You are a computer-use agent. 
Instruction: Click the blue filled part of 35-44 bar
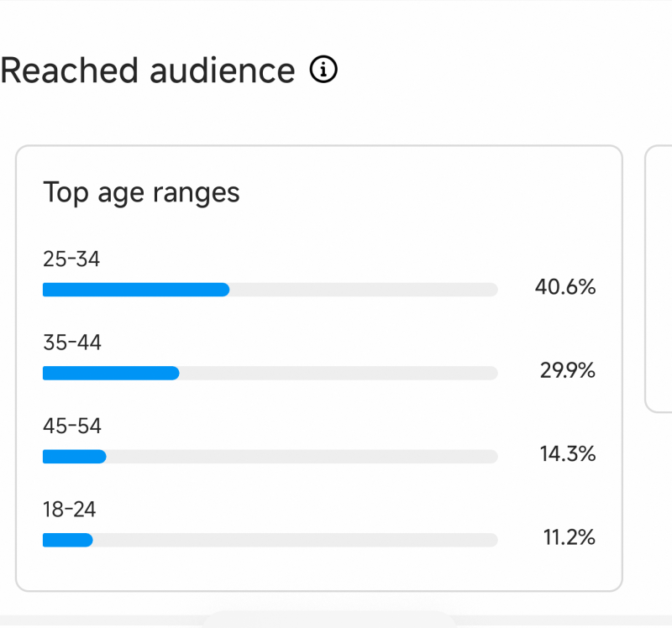(x=110, y=373)
